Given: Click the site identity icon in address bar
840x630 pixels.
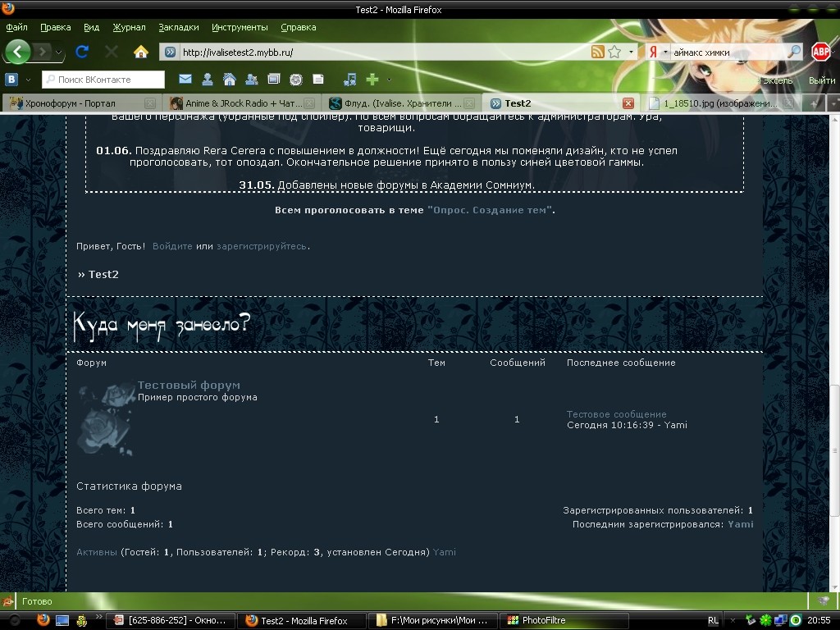Looking at the screenshot, I should [171, 52].
